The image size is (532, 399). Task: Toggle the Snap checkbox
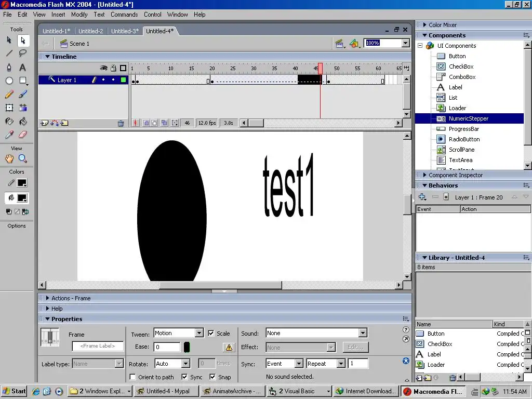[x=212, y=377]
